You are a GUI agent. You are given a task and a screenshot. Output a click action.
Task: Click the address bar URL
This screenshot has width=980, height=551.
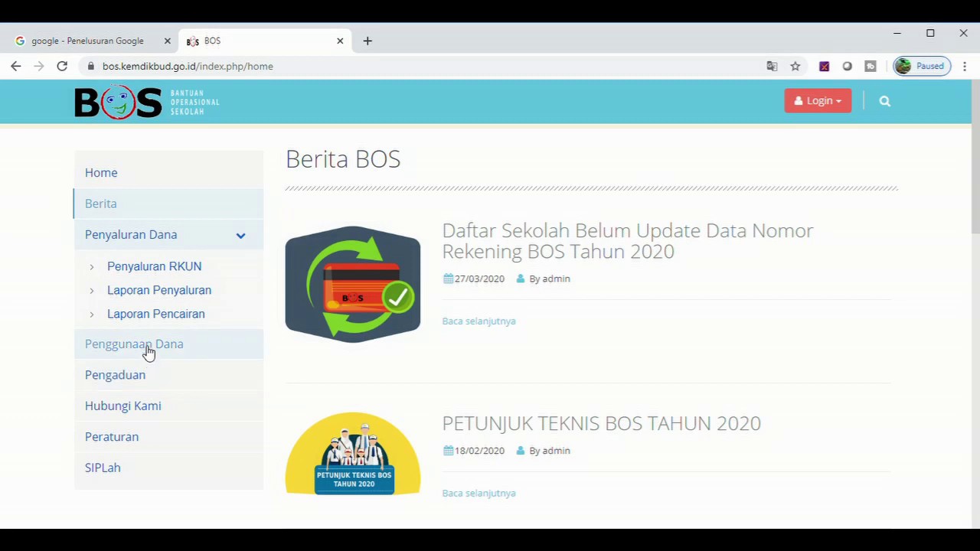pyautogui.click(x=188, y=67)
